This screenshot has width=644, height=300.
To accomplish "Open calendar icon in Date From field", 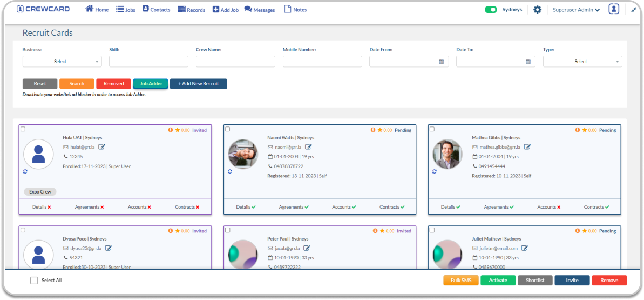I will point(441,62).
